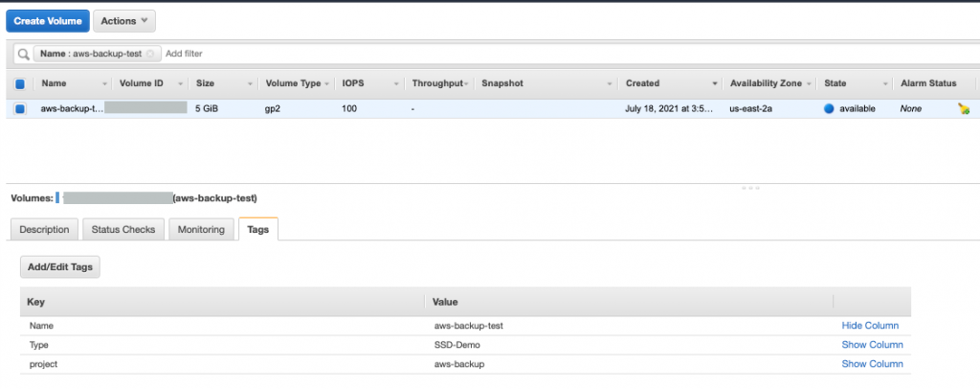This screenshot has width=980, height=389.
Task: Toggle the select-all checkbox in table header
Action: click(19, 83)
